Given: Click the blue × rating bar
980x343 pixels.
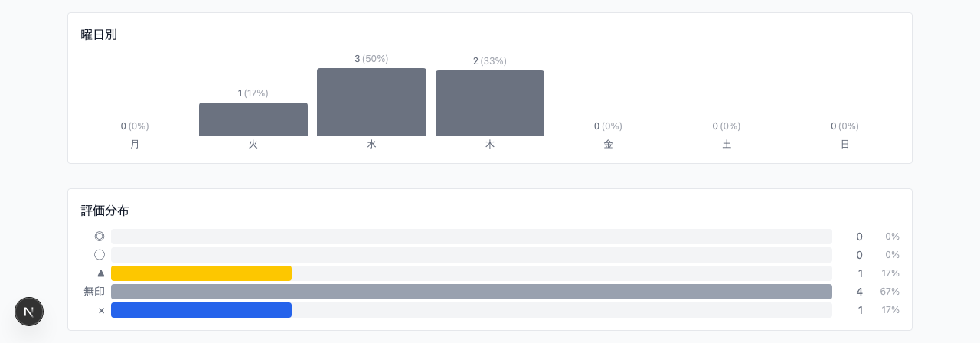Looking at the screenshot, I should point(201,310).
